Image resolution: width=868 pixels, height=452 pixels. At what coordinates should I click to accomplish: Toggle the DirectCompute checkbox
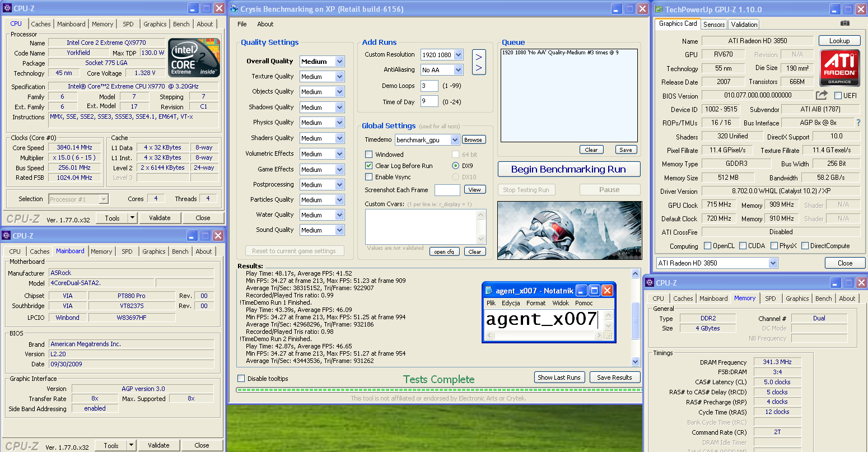click(x=805, y=246)
